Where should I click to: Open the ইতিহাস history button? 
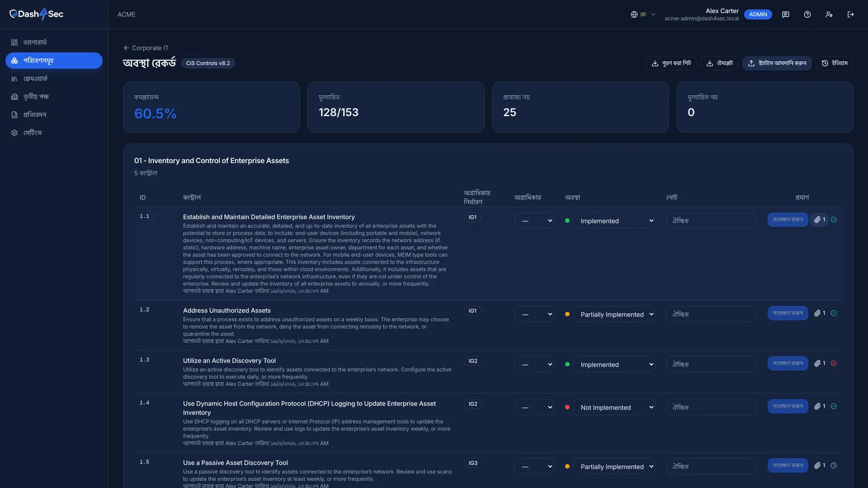tap(834, 63)
